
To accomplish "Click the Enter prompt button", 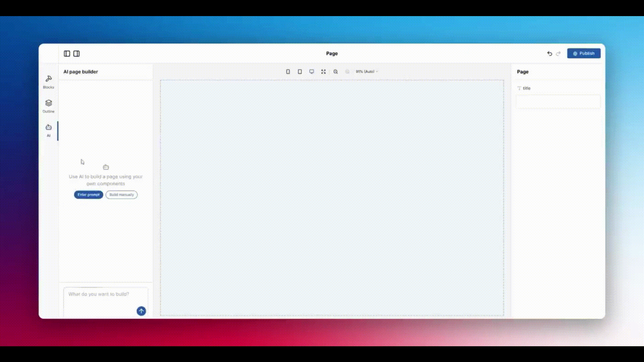I will tap(89, 195).
